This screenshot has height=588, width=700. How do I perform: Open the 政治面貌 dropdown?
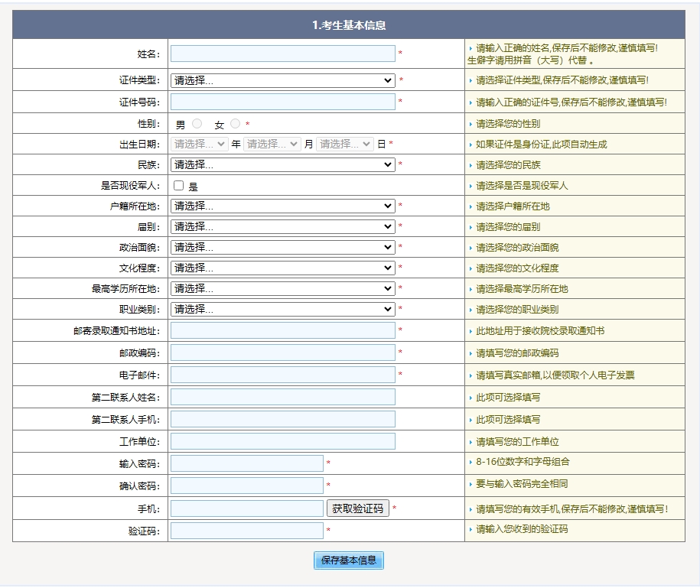tap(283, 247)
